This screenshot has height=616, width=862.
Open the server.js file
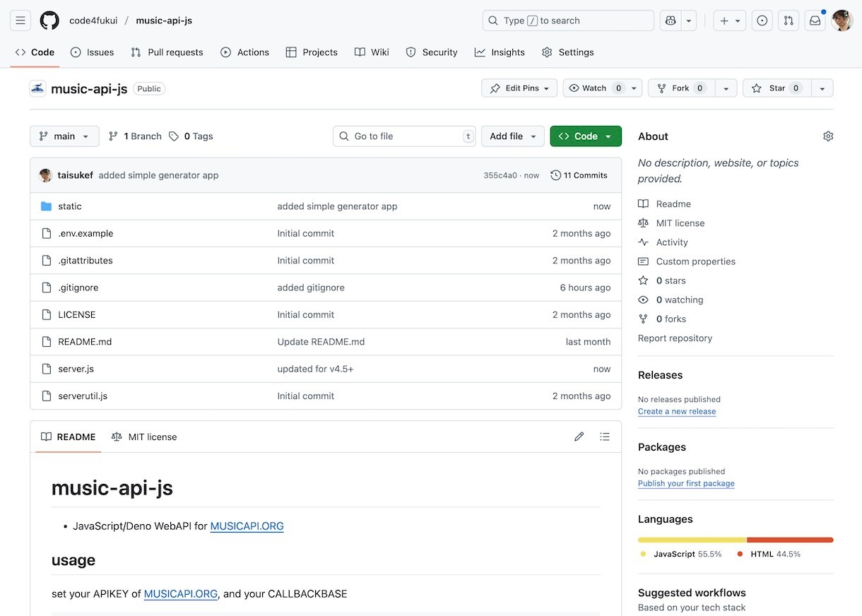[x=76, y=369]
